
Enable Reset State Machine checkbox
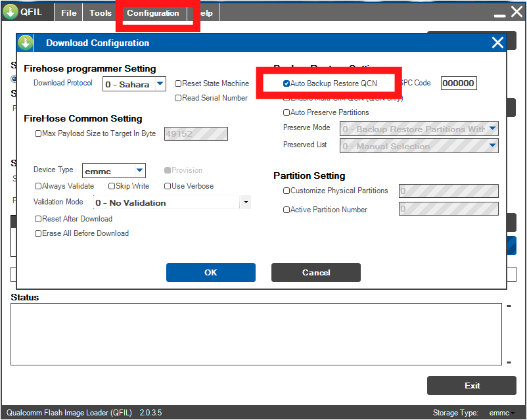(178, 83)
